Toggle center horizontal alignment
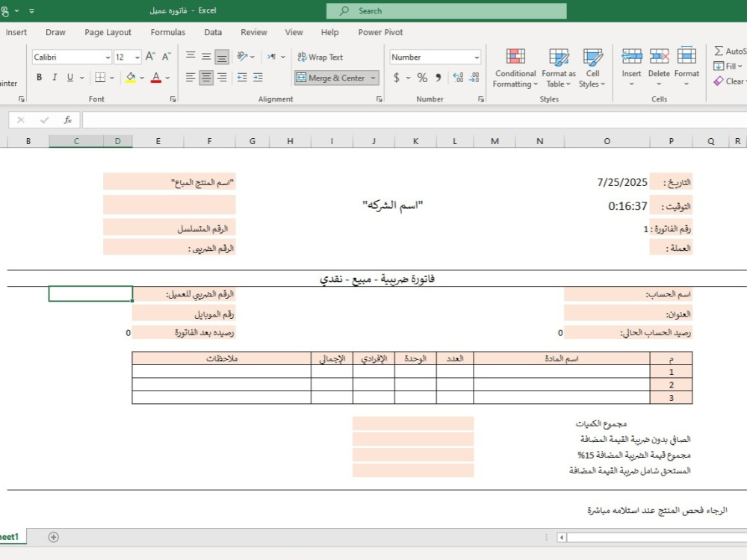747x560 pixels. 206,77
